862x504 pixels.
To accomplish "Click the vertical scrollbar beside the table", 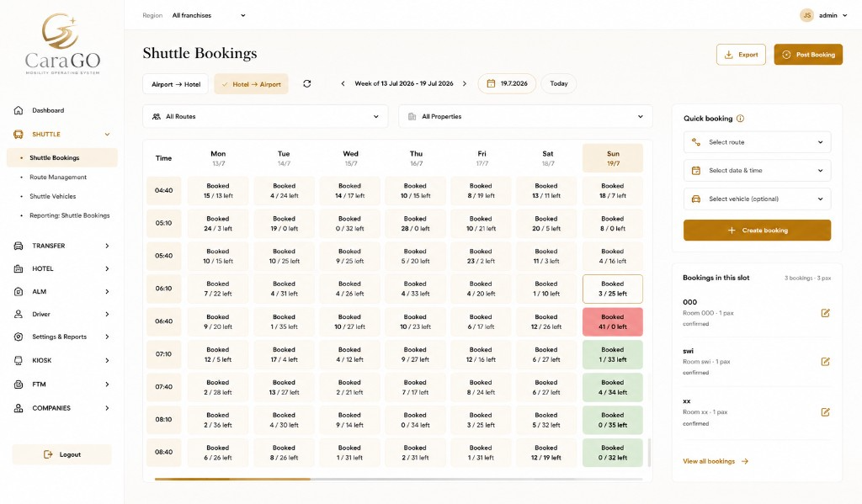I will (649, 453).
